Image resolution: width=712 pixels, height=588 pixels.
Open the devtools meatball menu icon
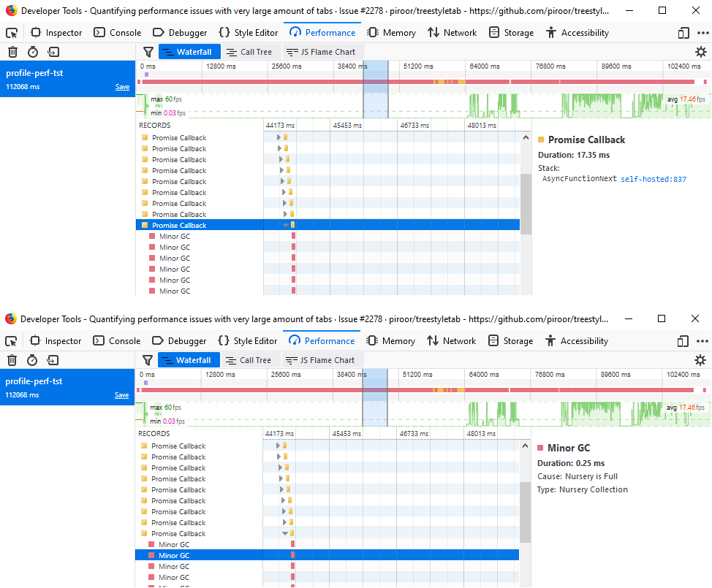[x=702, y=33]
